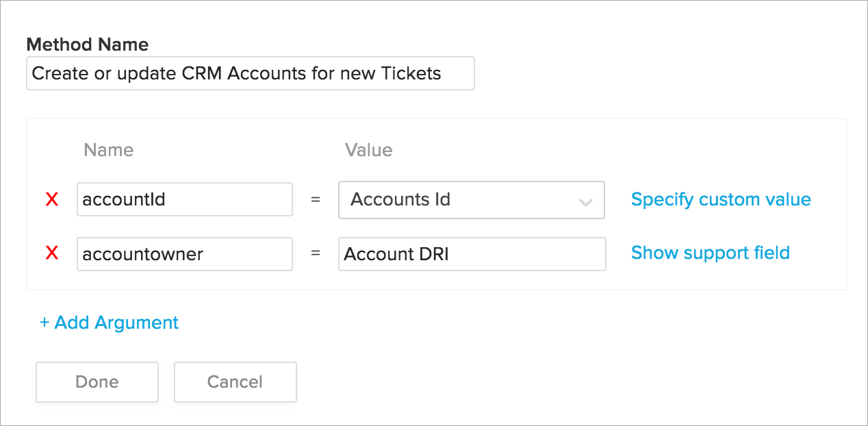868x426 pixels.
Task: Click the accountowner name input
Action: 184,254
